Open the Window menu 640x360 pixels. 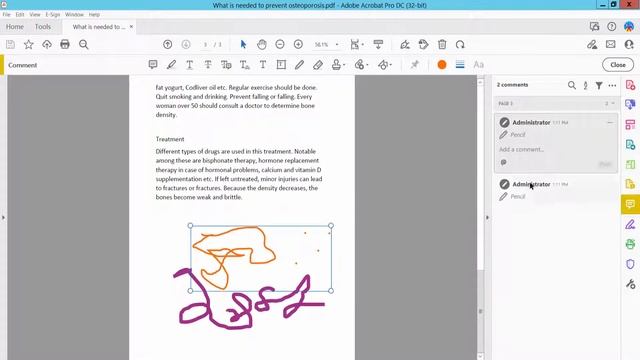click(x=74, y=14)
